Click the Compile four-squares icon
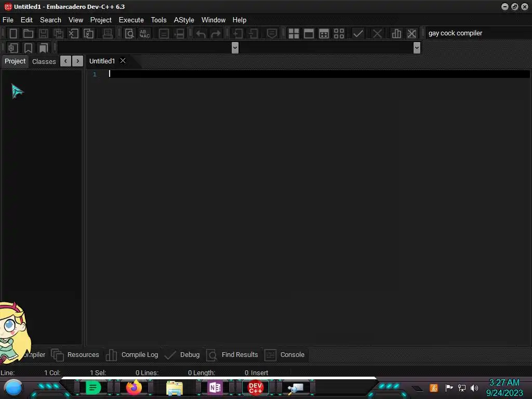Viewport: 532px width, 399px height. (294, 33)
